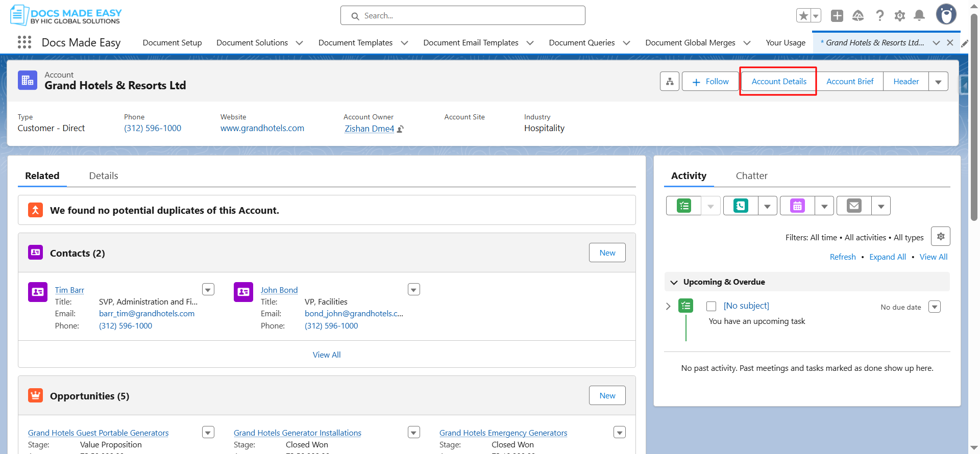Click the Account Details button

[778, 82]
